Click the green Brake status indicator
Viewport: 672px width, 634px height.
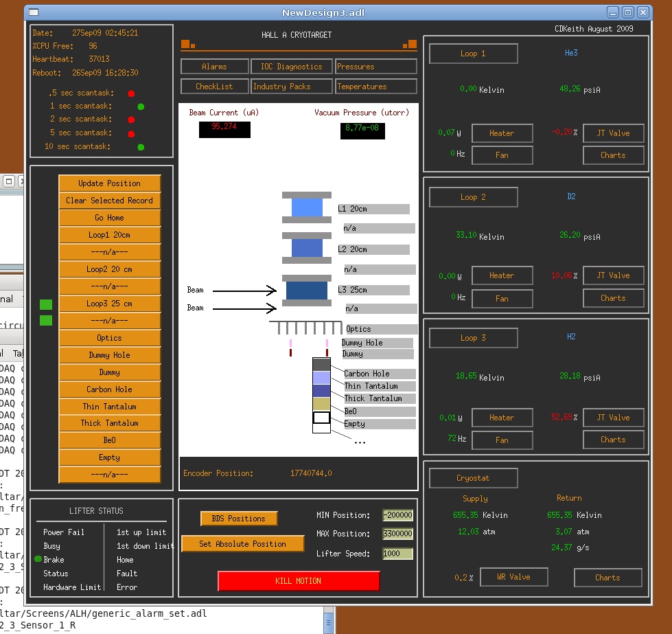[x=38, y=559]
